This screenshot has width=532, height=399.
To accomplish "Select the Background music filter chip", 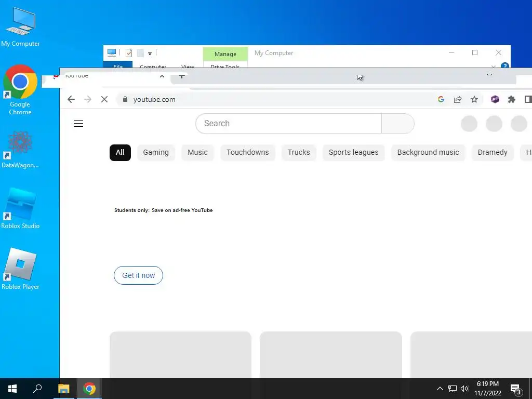I will 428,152.
